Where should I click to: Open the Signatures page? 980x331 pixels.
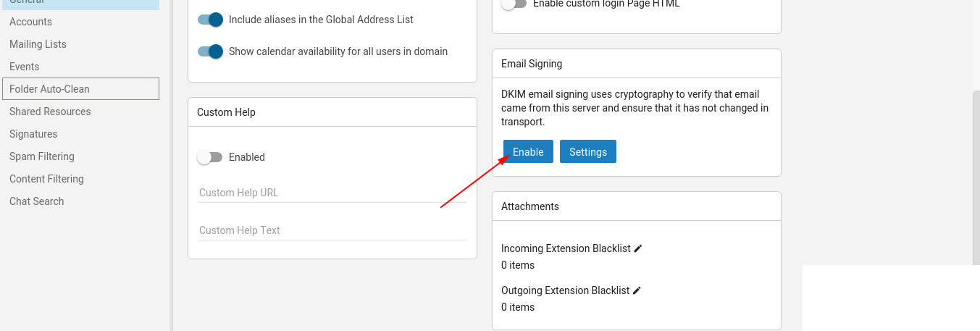coord(33,134)
